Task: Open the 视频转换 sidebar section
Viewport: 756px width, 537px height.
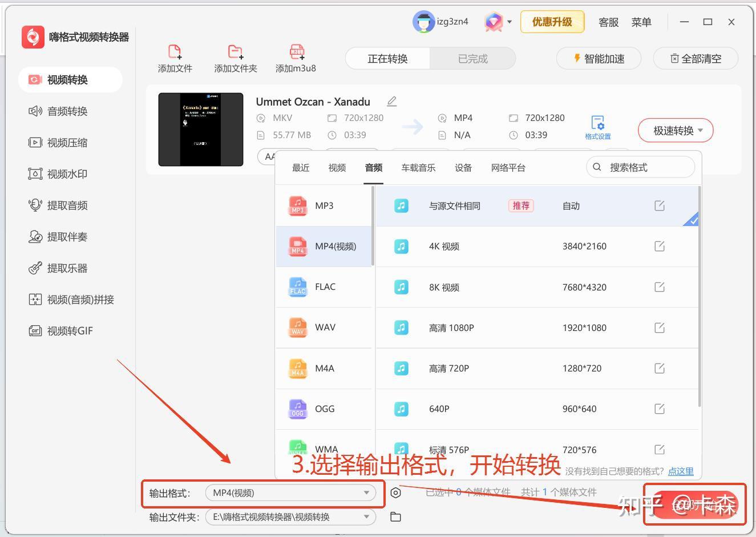Action: [x=70, y=80]
